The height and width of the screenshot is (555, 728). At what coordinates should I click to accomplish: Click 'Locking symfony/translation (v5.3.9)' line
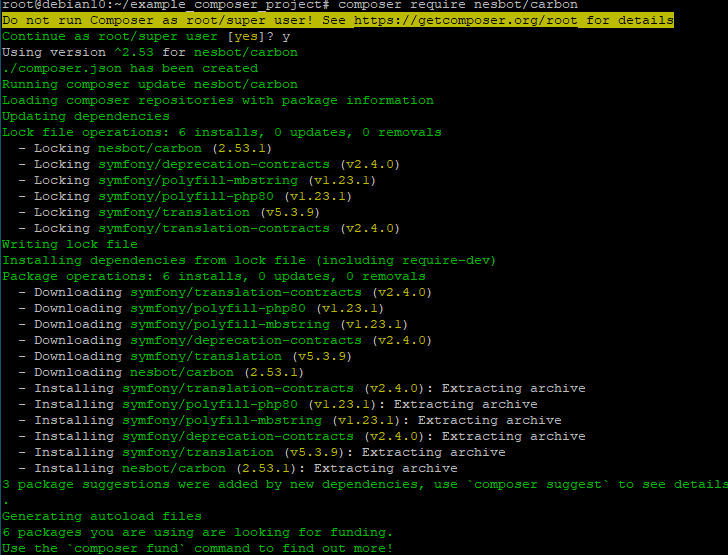click(x=169, y=213)
